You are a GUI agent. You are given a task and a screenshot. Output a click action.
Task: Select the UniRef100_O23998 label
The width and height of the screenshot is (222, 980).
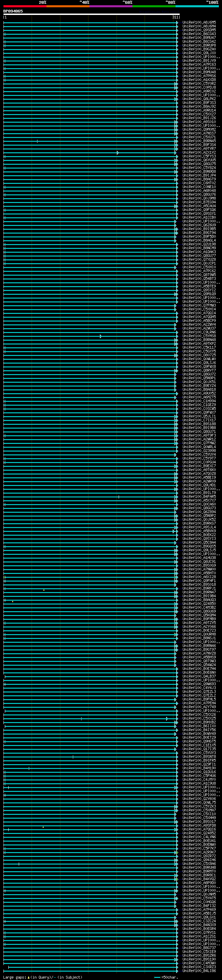[x=199, y=451]
